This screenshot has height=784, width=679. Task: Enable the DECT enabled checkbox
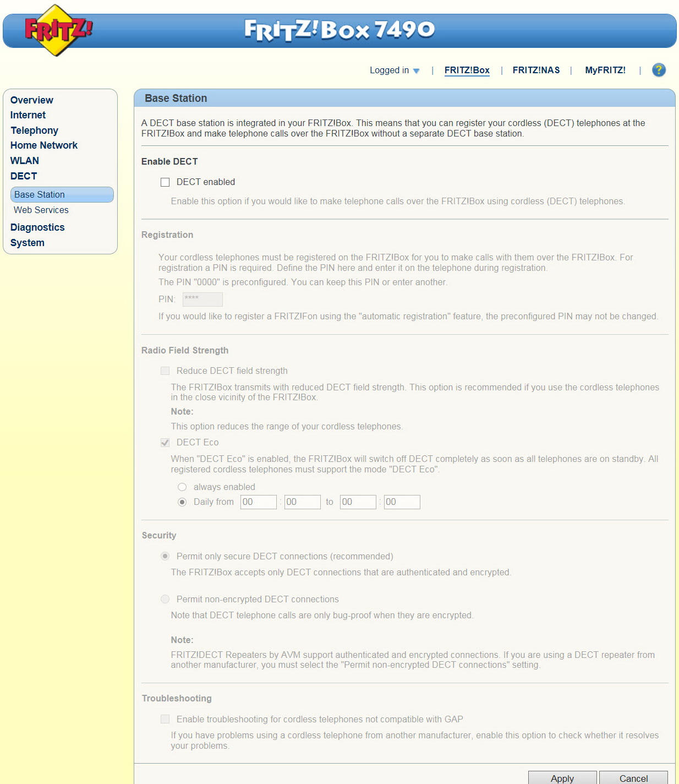pyautogui.click(x=165, y=182)
